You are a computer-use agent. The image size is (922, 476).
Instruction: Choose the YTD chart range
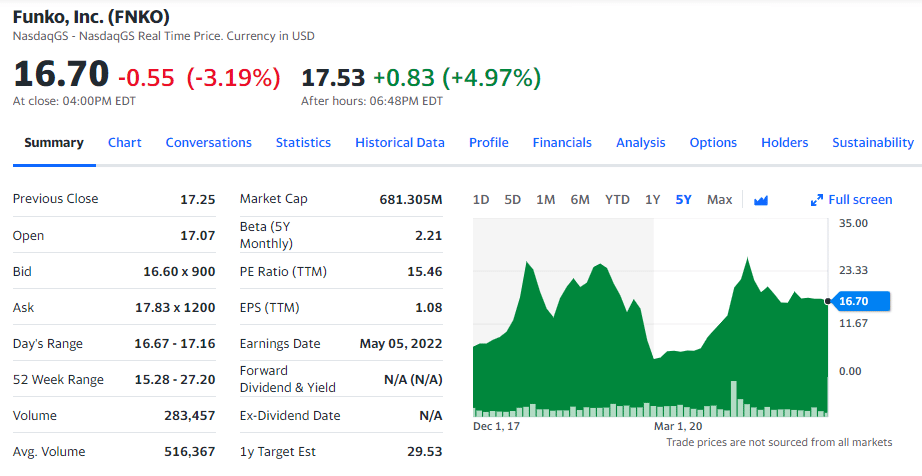(x=617, y=200)
